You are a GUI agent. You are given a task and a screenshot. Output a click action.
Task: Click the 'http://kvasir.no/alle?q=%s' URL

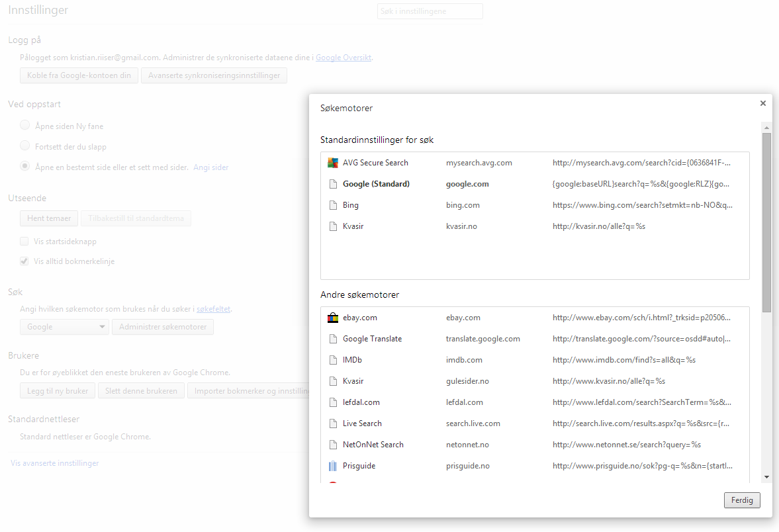coord(599,226)
